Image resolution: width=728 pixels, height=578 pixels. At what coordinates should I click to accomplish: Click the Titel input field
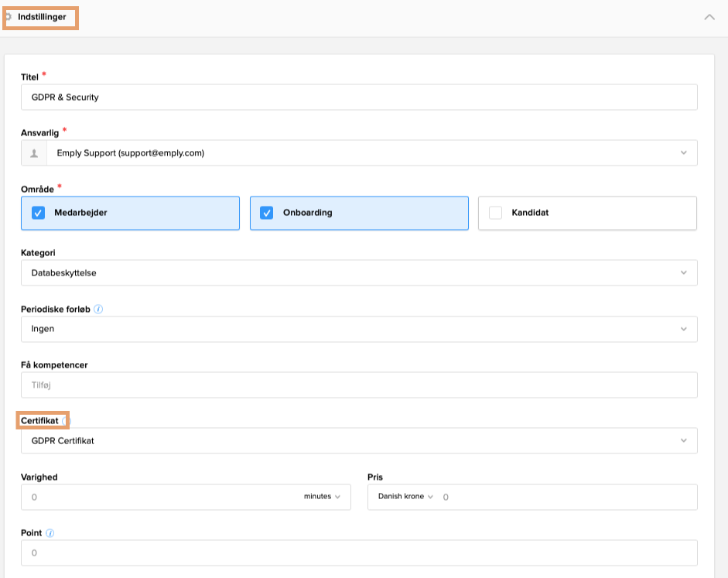coord(359,97)
